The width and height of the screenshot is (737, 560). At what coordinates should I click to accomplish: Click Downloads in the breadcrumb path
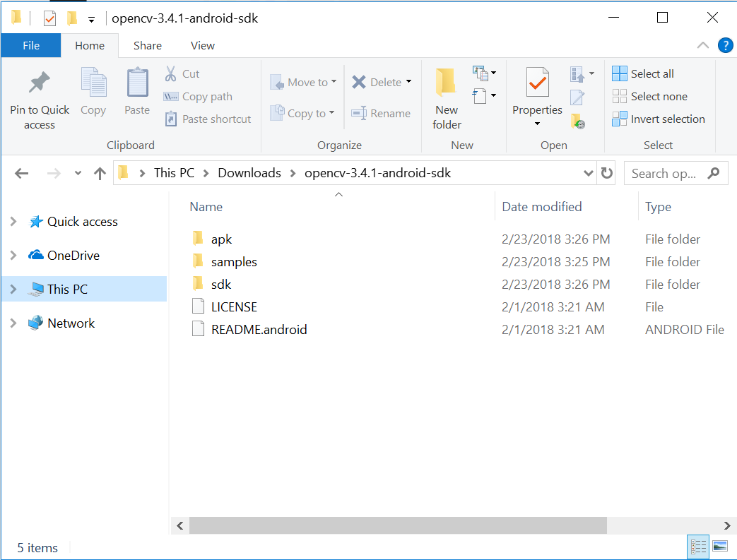pos(249,173)
